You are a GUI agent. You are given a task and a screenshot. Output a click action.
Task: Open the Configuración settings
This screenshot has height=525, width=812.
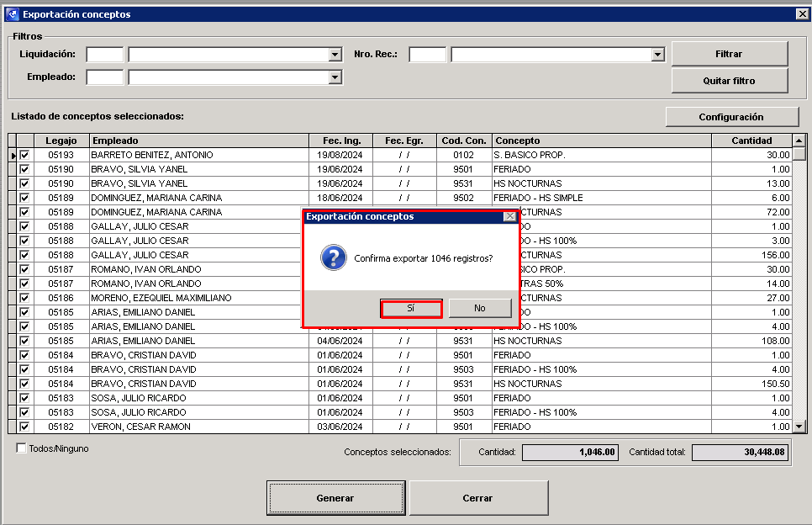(731, 117)
